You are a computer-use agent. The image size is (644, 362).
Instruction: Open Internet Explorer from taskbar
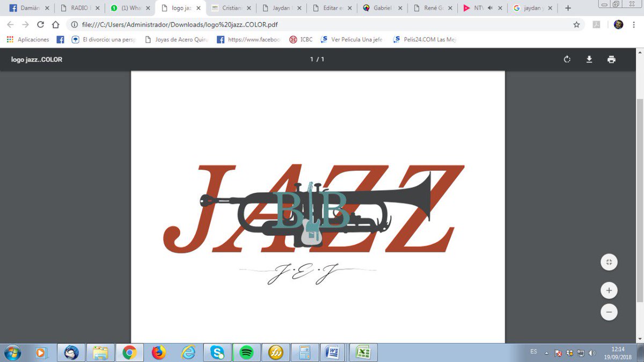point(188,353)
